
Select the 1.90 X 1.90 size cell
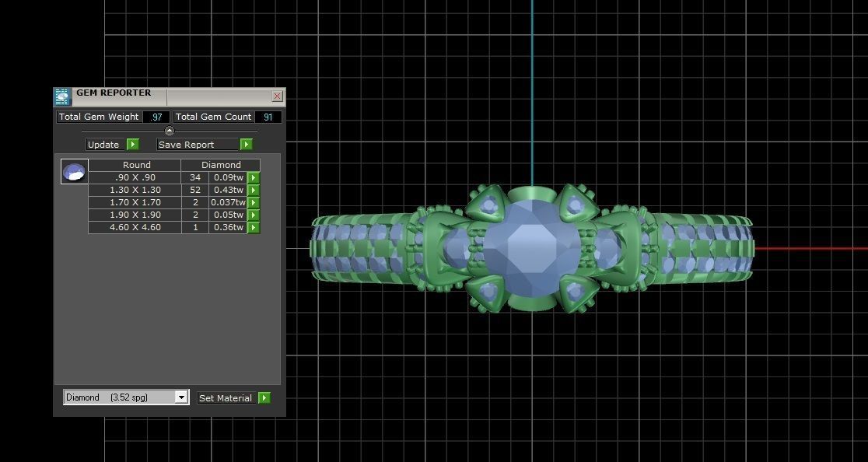click(x=135, y=215)
